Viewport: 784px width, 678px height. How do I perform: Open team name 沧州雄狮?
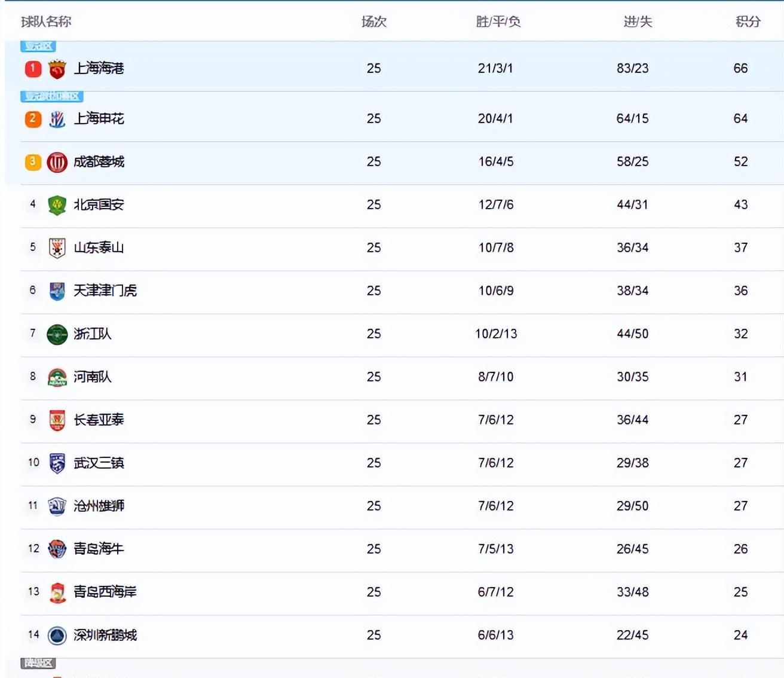click(x=99, y=506)
